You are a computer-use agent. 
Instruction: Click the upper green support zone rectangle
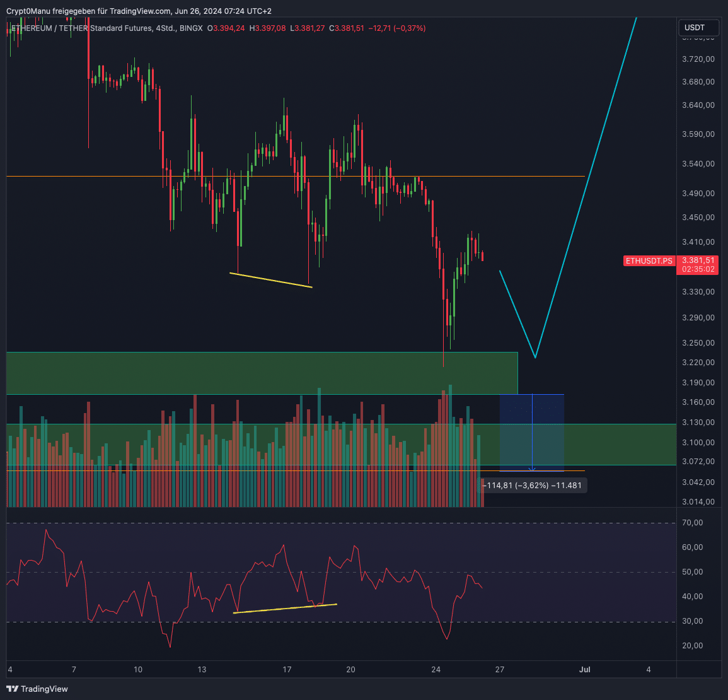[x=252, y=373]
